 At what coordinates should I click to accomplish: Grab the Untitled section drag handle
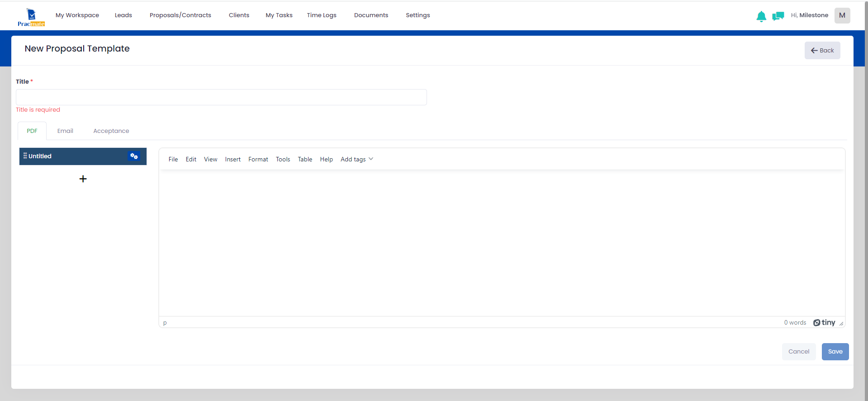click(25, 156)
